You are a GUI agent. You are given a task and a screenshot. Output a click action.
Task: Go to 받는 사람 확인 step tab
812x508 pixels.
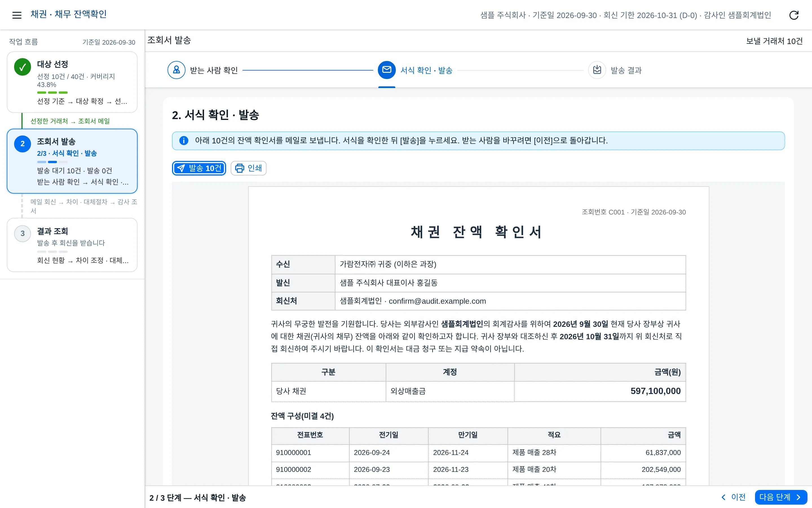pos(203,70)
